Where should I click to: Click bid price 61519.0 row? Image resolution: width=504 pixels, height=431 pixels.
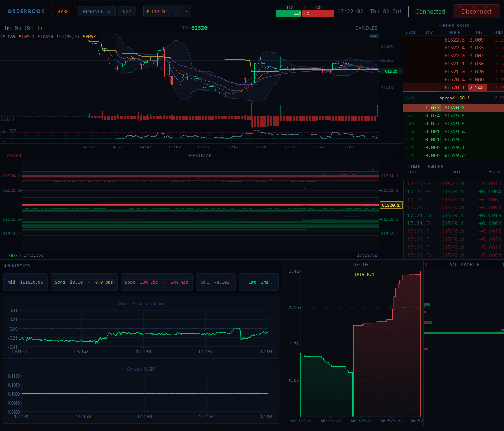click(x=453, y=155)
